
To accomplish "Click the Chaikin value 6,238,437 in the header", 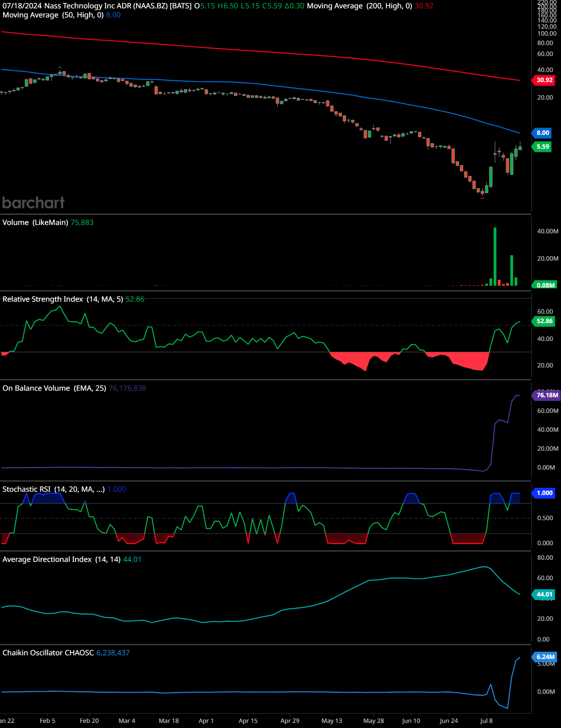I will [x=113, y=653].
